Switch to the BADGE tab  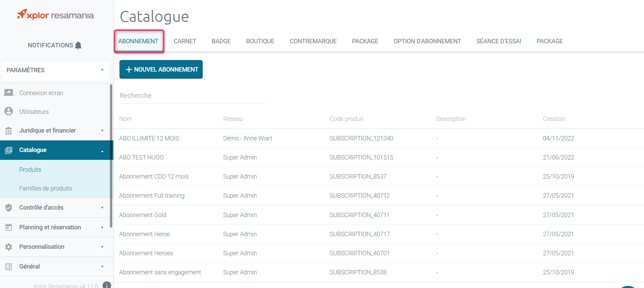(221, 41)
